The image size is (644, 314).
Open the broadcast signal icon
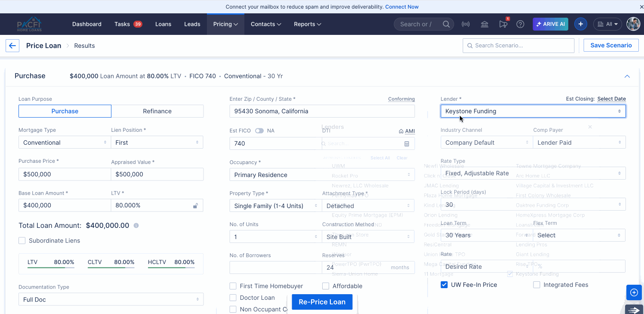pos(465,24)
